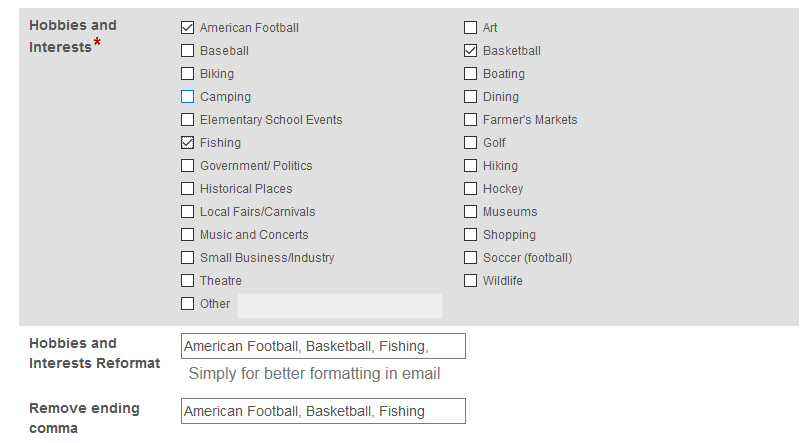Tick Government/ Politics checkbox
The image size is (804, 443).
187,166
